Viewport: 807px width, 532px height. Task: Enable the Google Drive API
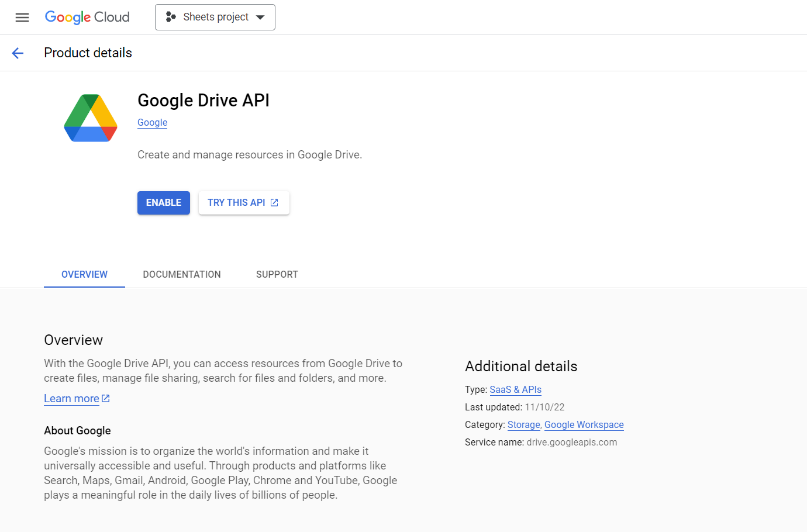[163, 202]
